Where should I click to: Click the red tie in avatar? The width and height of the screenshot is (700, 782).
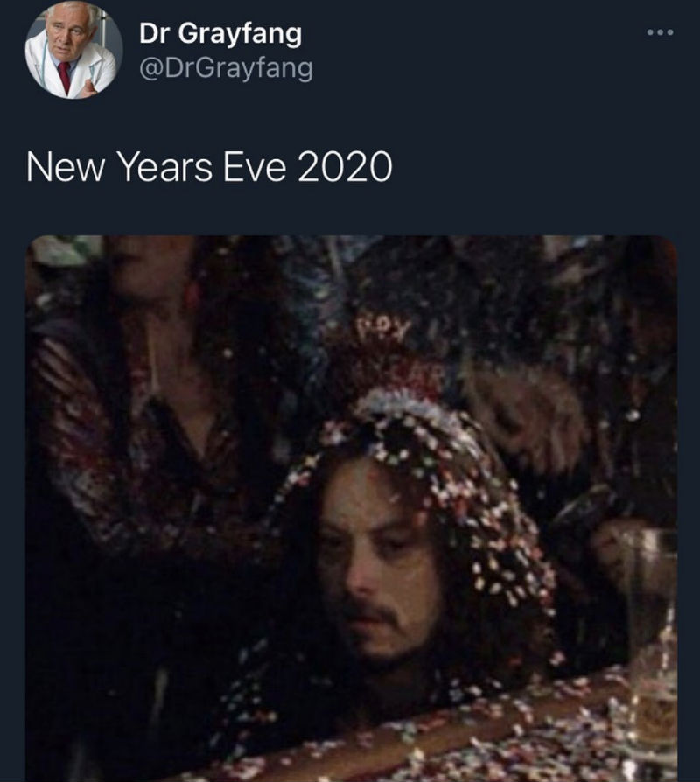click(65, 76)
